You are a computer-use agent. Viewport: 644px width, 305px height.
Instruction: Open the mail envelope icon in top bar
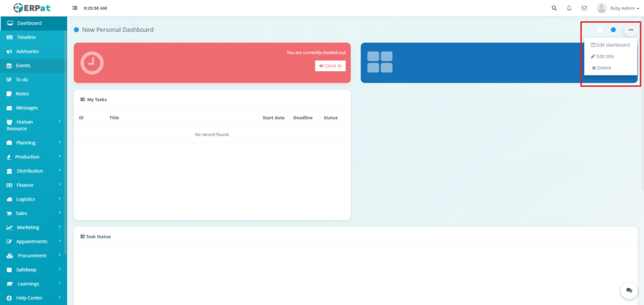[x=584, y=8]
